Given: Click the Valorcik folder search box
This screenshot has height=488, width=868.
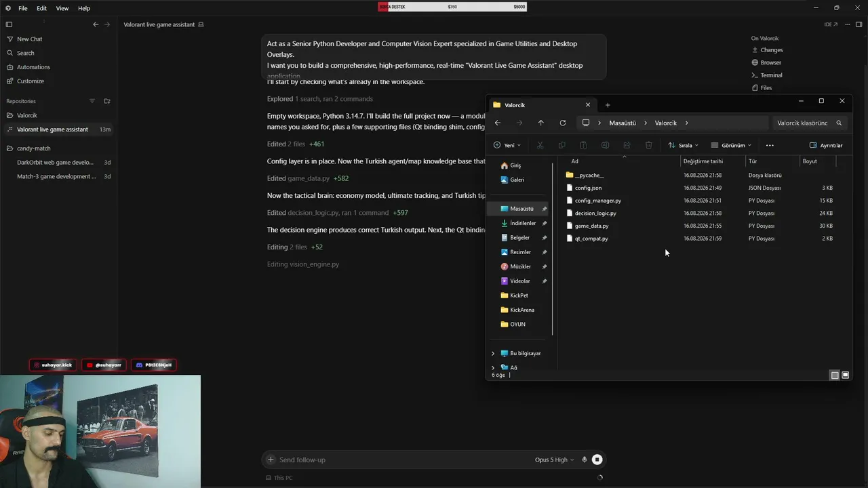Looking at the screenshot, I should pos(809,123).
